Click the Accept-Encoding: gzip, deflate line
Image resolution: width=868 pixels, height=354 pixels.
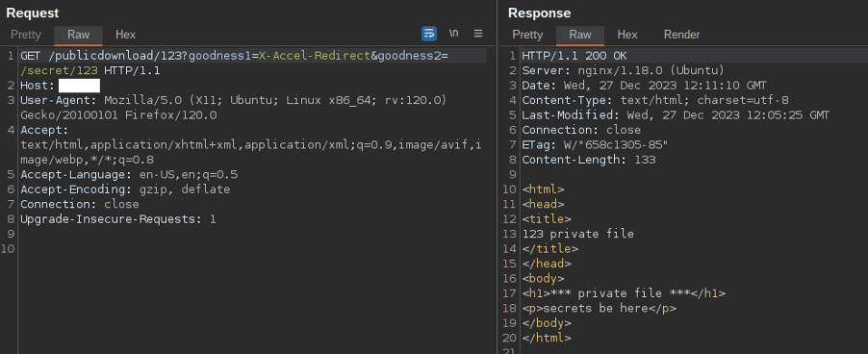pyautogui.click(x=125, y=190)
